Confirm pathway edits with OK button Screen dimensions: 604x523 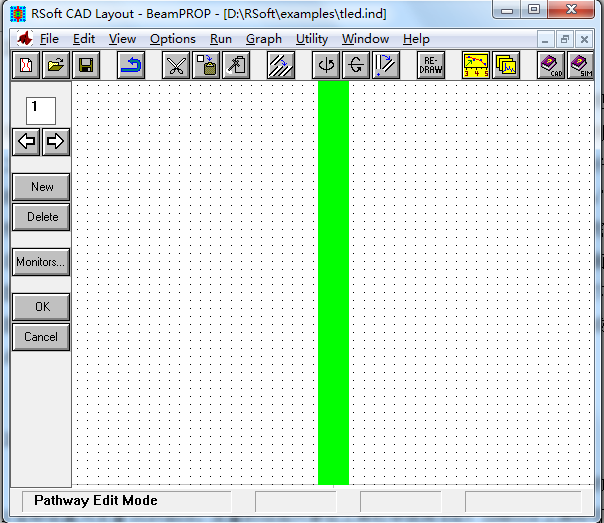41,307
